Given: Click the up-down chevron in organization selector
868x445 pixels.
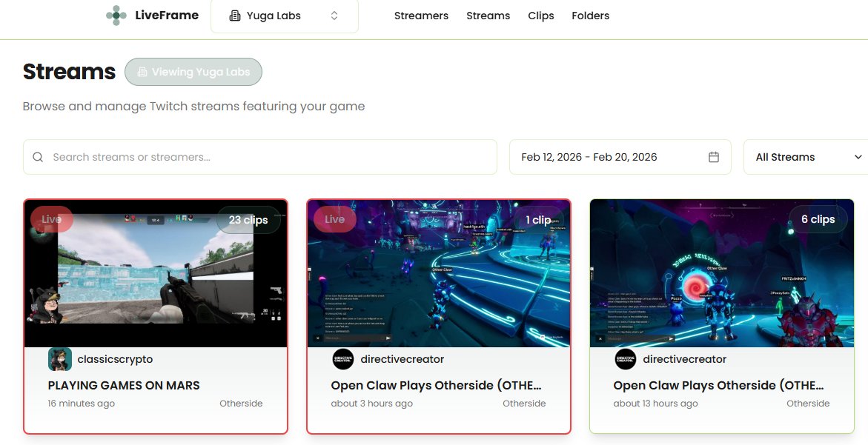Looking at the screenshot, I should pyautogui.click(x=334, y=16).
